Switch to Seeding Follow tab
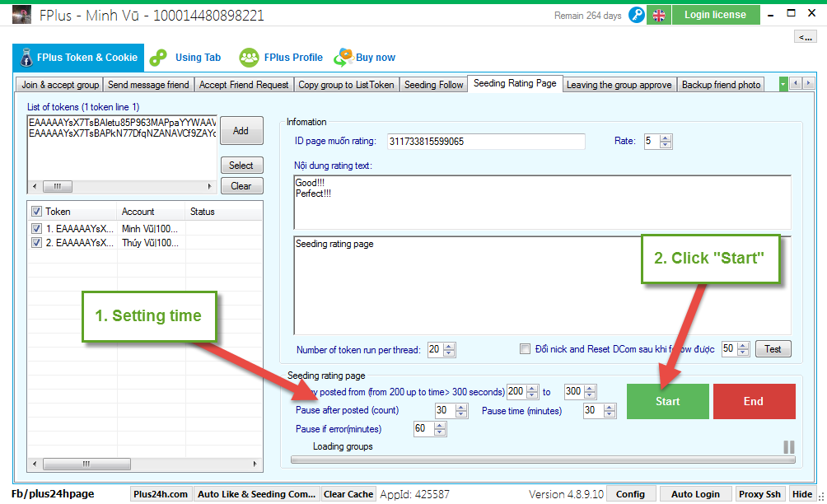The image size is (827, 504). pyautogui.click(x=433, y=85)
